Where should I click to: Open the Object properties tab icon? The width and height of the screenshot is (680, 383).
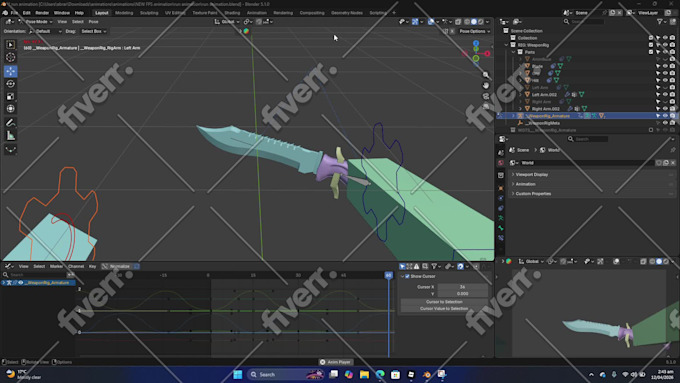point(501,188)
